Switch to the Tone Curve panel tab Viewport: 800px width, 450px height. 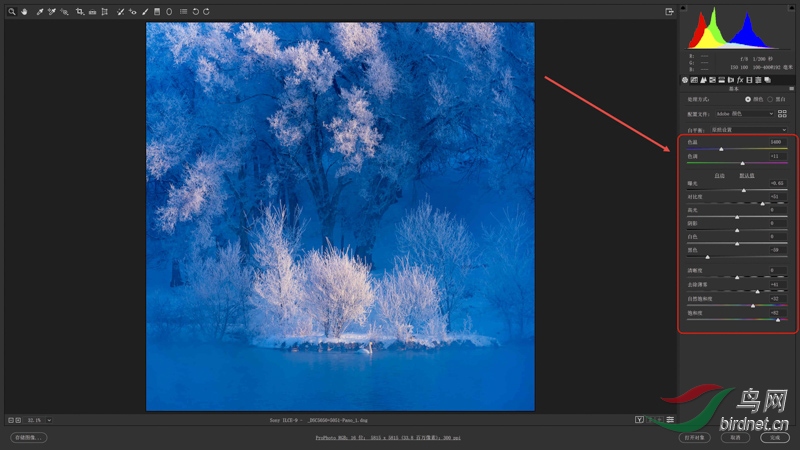coord(694,79)
